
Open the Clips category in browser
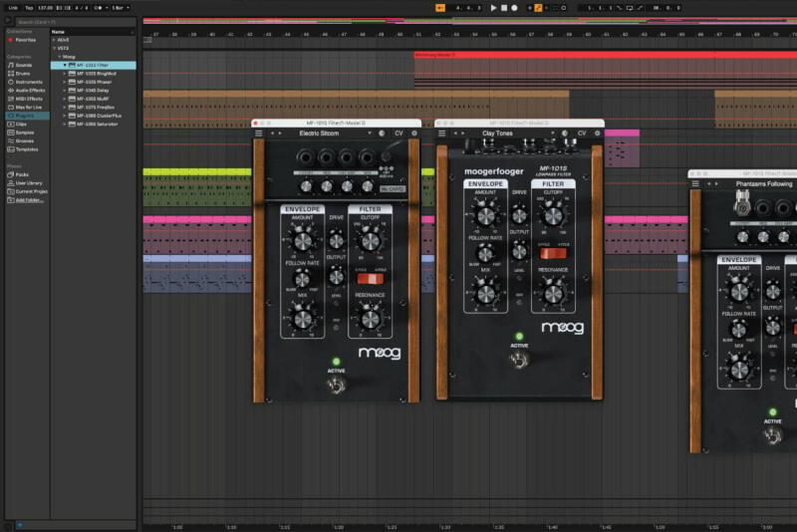tap(17, 124)
